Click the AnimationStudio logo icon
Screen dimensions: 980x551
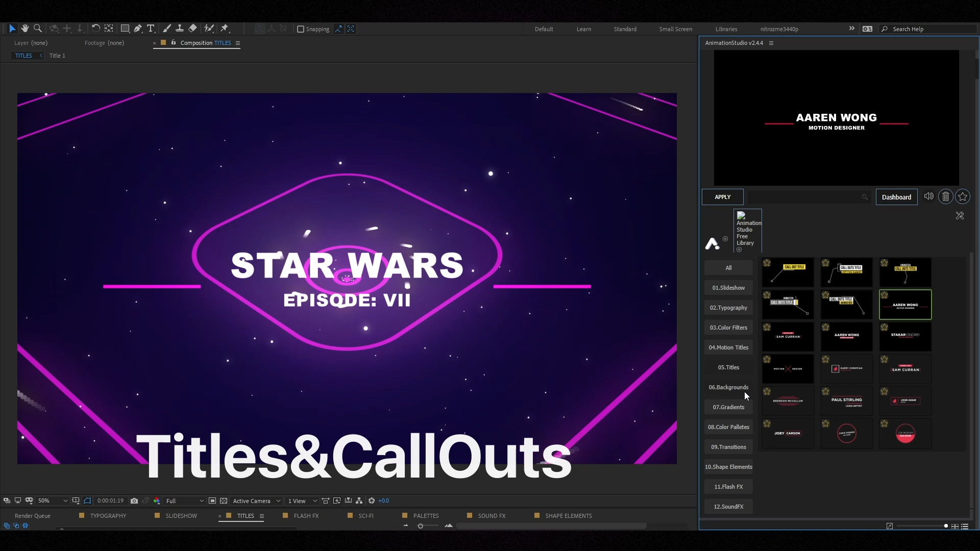712,243
